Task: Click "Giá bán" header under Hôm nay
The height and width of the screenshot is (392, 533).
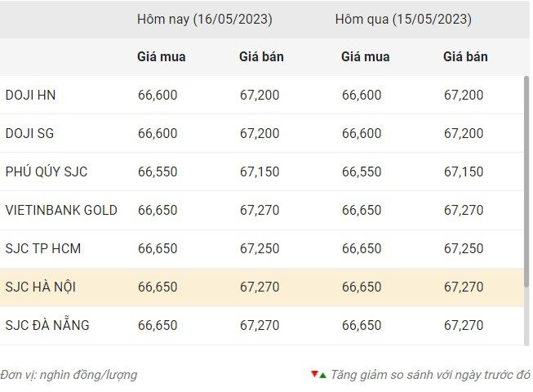Action: coord(261,57)
